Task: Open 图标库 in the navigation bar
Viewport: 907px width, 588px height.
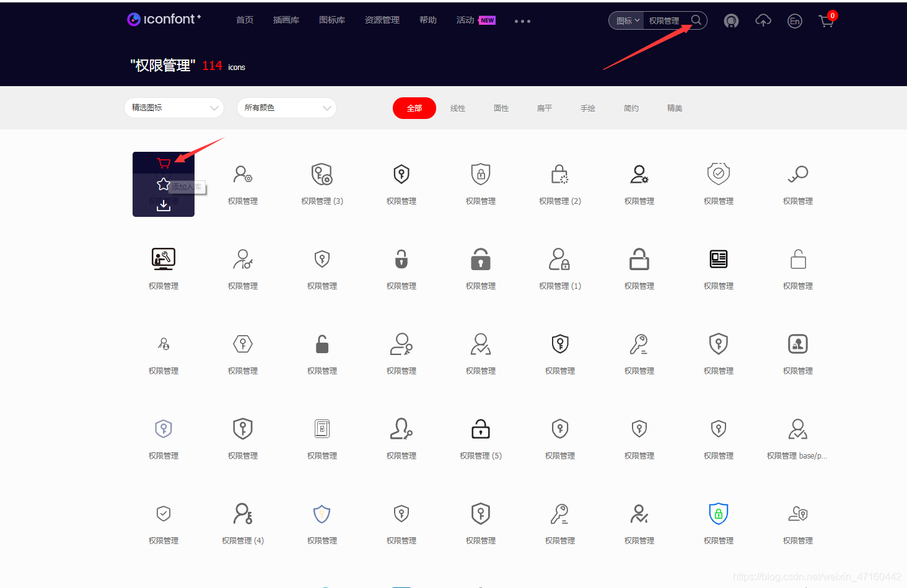Action: coord(332,20)
